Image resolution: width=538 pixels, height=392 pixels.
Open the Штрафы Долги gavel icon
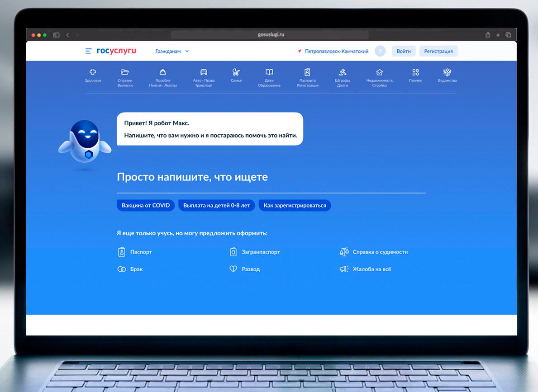343,72
